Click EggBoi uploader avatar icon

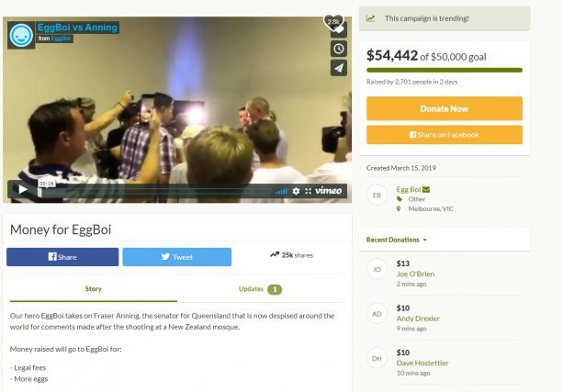pyautogui.click(x=21, y=35)
